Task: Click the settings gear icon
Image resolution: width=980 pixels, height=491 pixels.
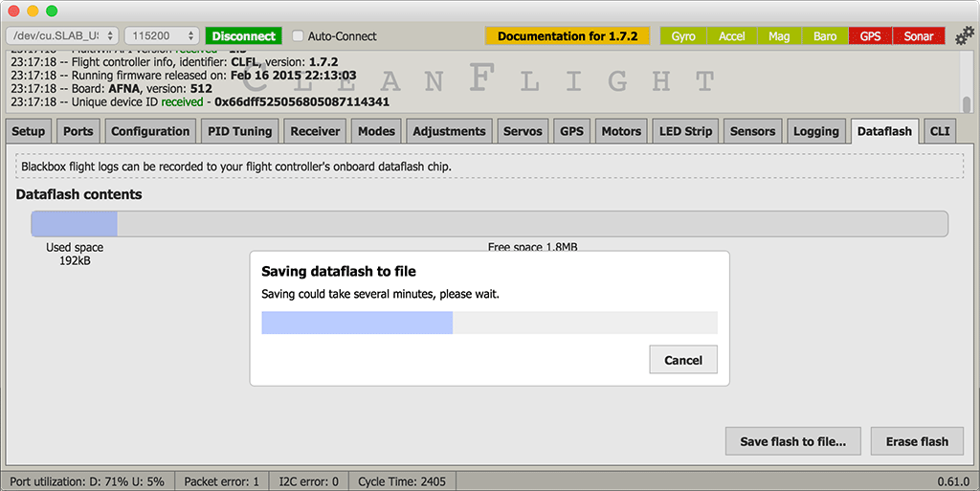Action: 964,36
